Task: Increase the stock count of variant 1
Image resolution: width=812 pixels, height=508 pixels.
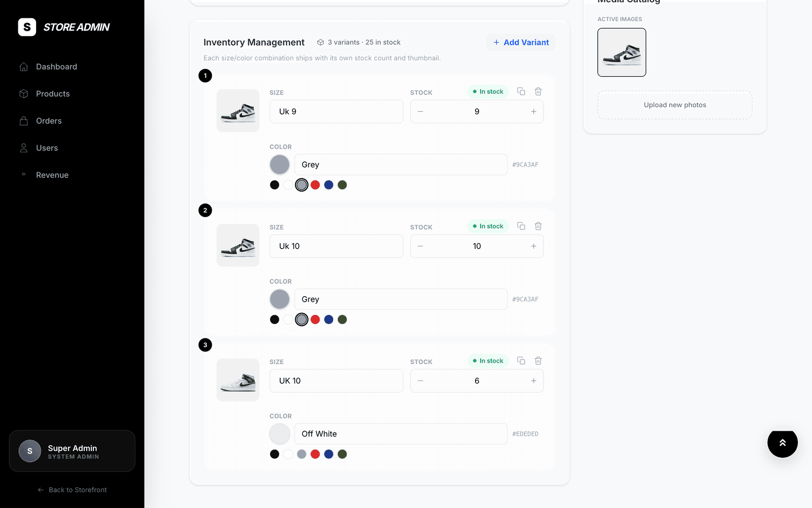Action: [533, 112]
